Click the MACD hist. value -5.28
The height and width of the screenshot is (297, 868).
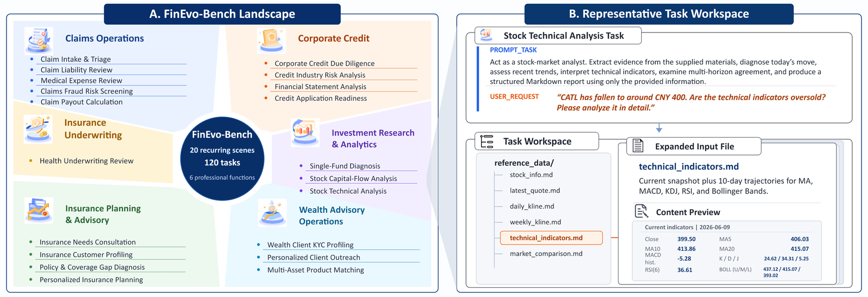coord(684,259)
